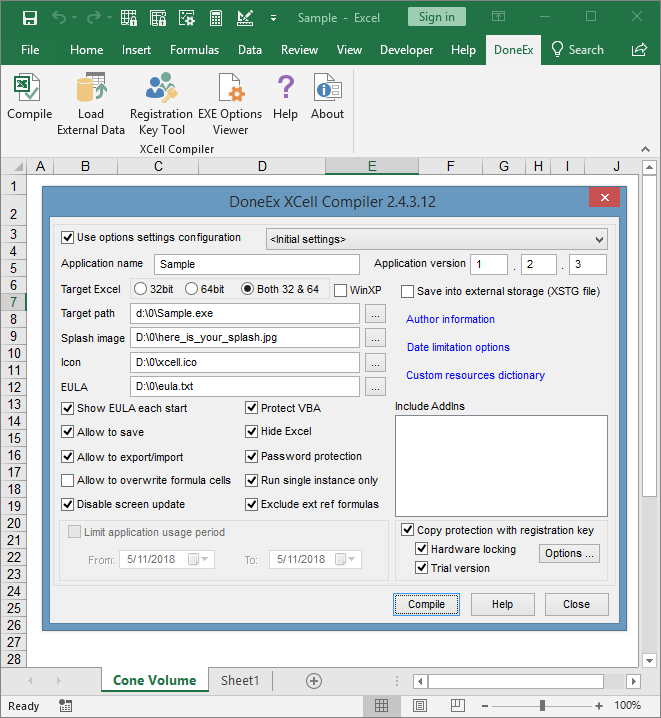Click the macro recording icon in the status bar

[x=65, y=706]
